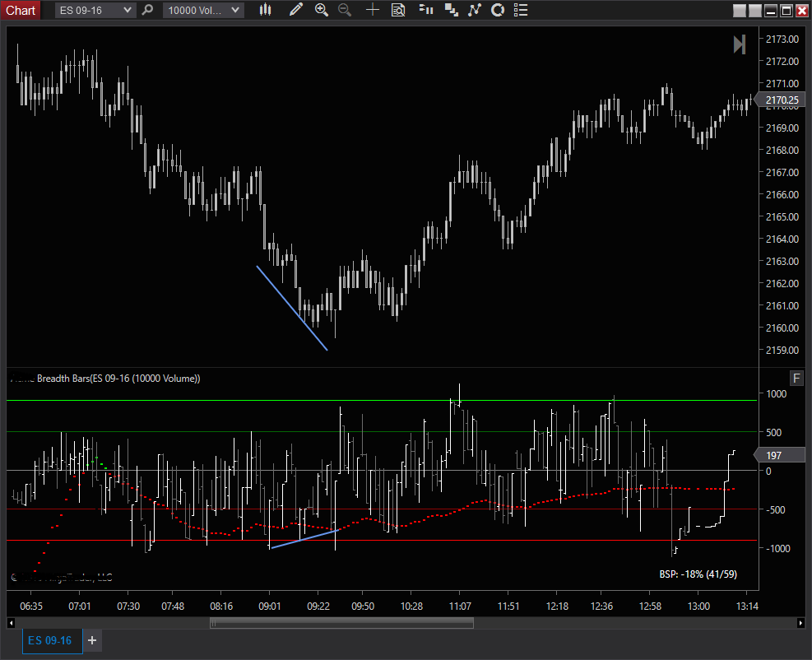Search instrument with magnifier next to ES 09-16
812x660 pixels.
pyautogui.click(x=147, y=11)
